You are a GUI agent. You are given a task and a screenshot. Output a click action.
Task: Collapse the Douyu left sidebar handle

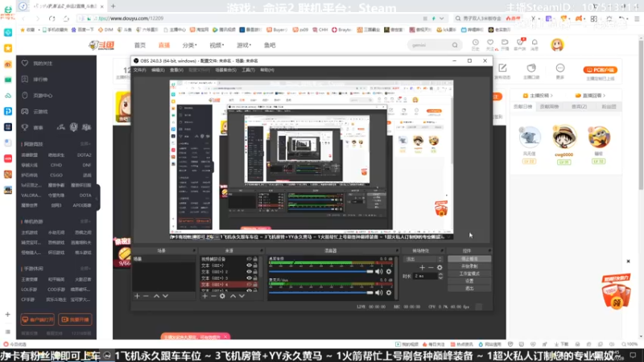coord(97,198)
